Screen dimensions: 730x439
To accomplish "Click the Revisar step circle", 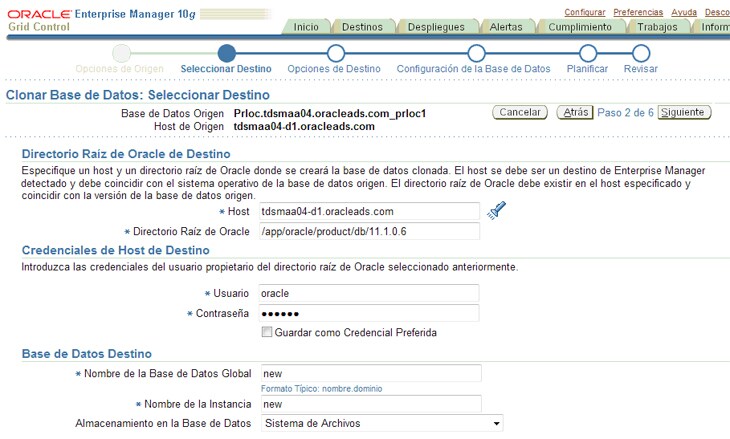I will click(x=641, y=54).
